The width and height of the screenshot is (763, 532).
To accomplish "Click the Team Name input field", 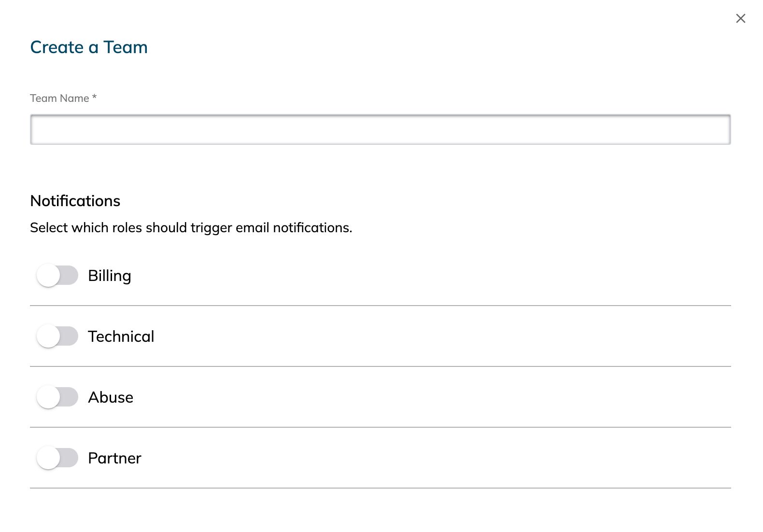I will (380, 129).
